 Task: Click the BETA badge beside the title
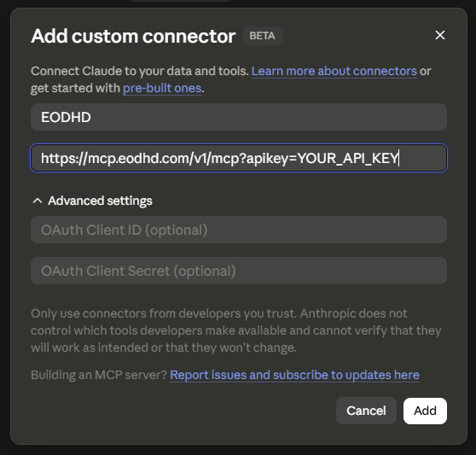point(263,36)
